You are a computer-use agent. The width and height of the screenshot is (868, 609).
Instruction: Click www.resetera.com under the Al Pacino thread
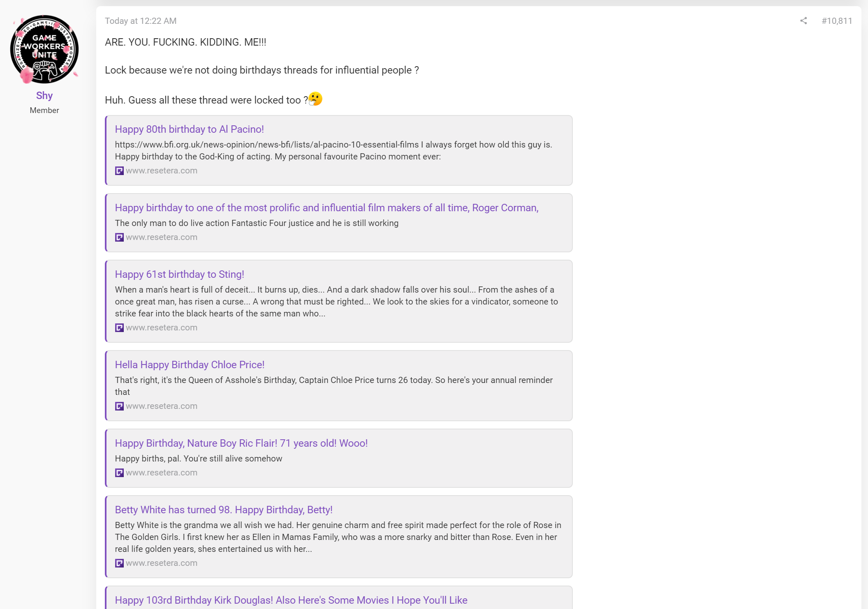click(162, 171)
